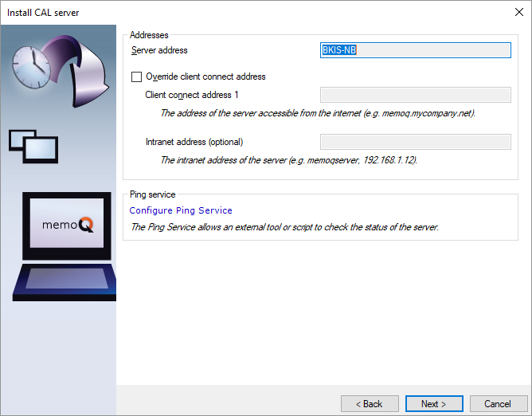The height and width of the screenshot is (416, 532).
Task: Go to the next step with Next button
Action: click(x=434, y=404)
